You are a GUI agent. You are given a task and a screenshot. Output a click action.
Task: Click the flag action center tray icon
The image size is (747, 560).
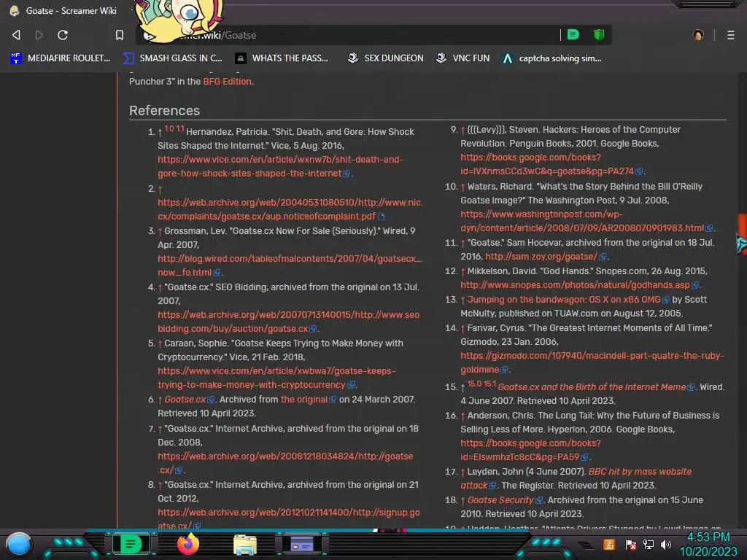[630, 545]
